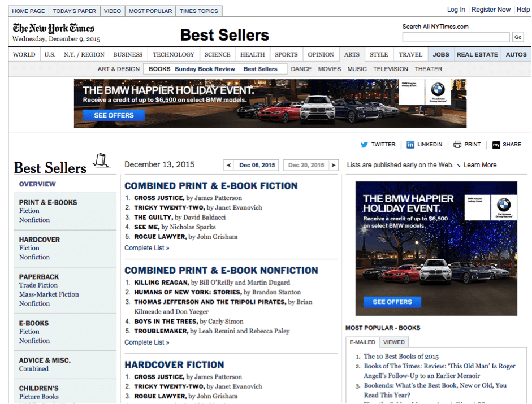Open Complete List under combined nonfiction

(147, 342)
